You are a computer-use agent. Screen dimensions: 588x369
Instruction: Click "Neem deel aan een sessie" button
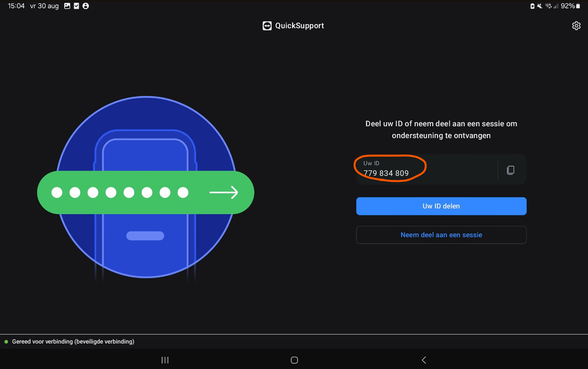tap(441, 235)
